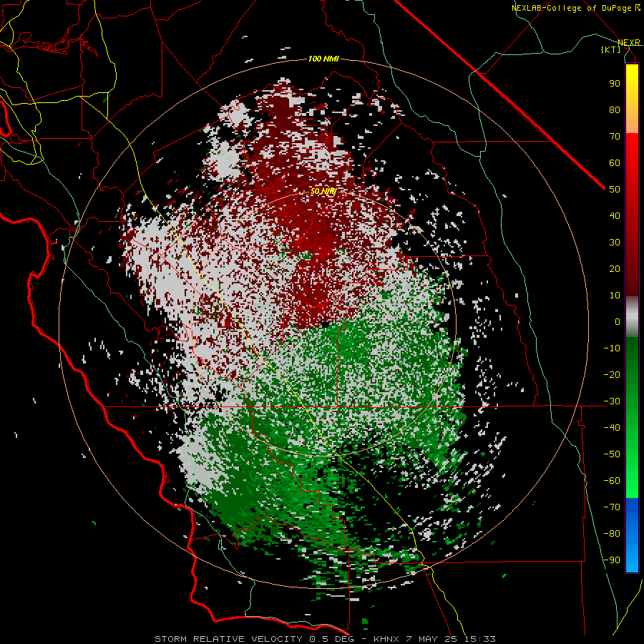
Task: Click the blue bottom segment of color bar
Action: (x=632, y=535)
